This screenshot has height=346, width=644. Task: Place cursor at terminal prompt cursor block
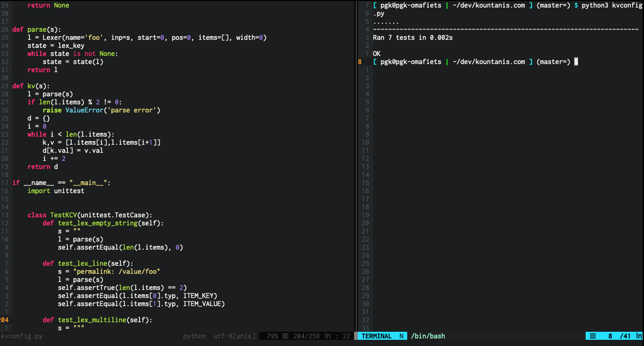[576, 62]
